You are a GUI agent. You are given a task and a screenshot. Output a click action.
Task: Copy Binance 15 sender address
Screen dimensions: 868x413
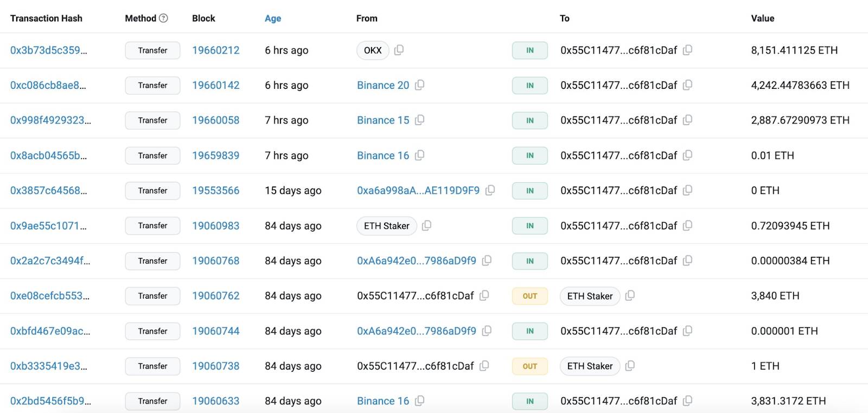(x=419, y=120)
